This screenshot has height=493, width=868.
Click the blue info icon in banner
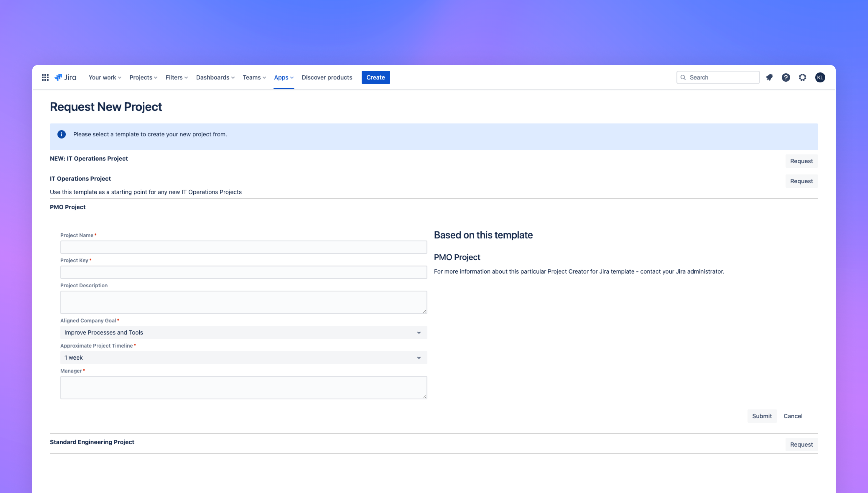click(62, 134)
